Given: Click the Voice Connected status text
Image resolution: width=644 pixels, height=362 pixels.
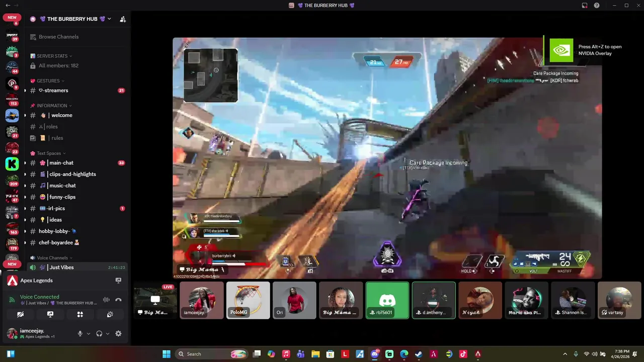Looking at the screenshot, I should click(x=40, y=297).
